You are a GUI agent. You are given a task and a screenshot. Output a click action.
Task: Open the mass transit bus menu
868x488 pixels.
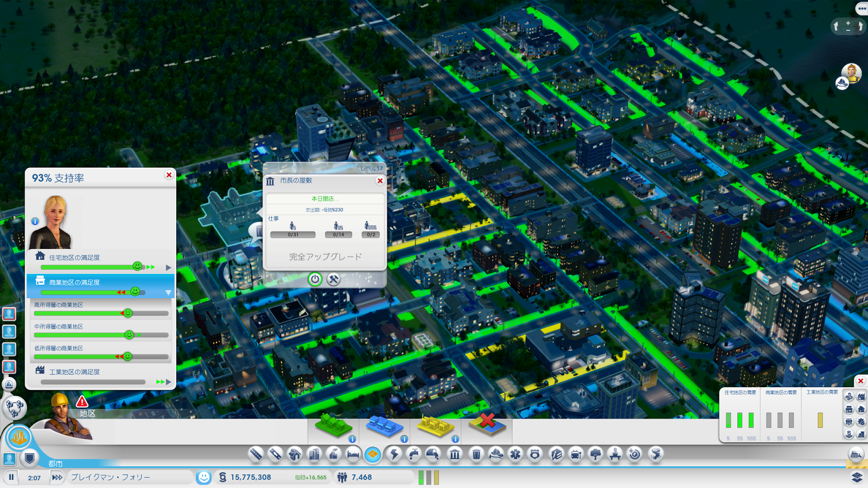[x=576, y=454]
